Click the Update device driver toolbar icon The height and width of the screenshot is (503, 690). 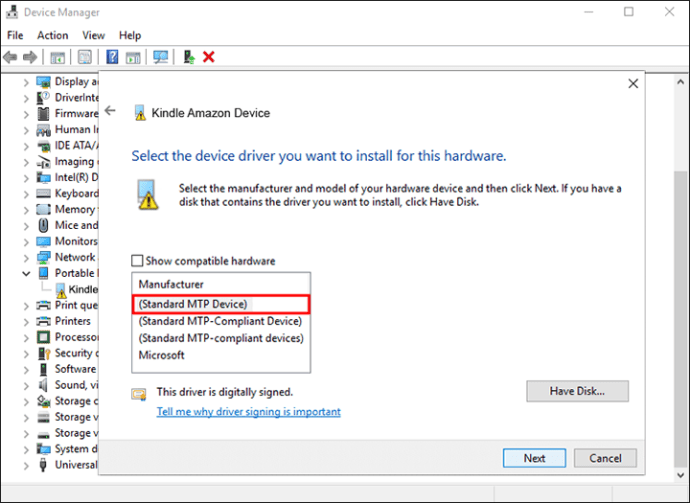[189, 57]
